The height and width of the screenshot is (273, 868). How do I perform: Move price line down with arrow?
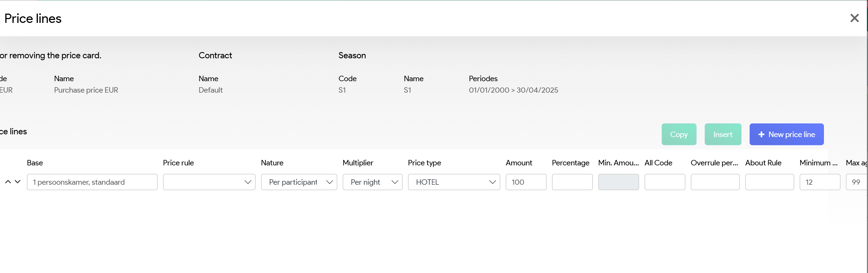click(18, 182)
